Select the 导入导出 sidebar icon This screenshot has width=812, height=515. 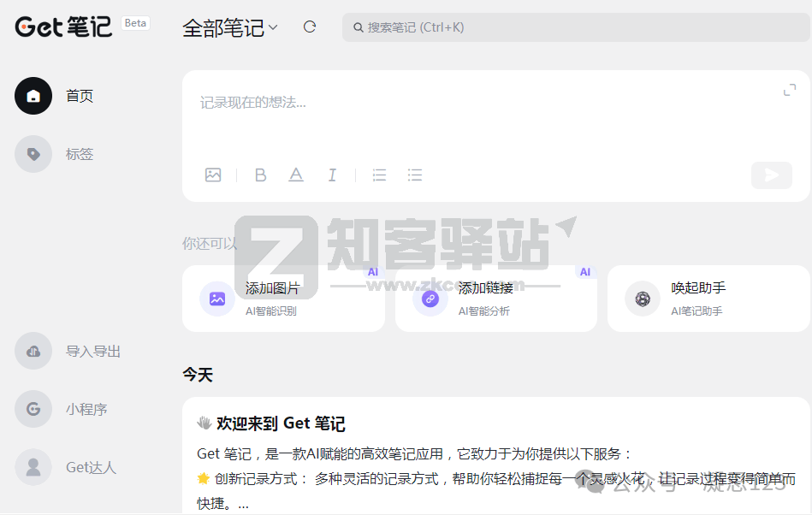33,351
